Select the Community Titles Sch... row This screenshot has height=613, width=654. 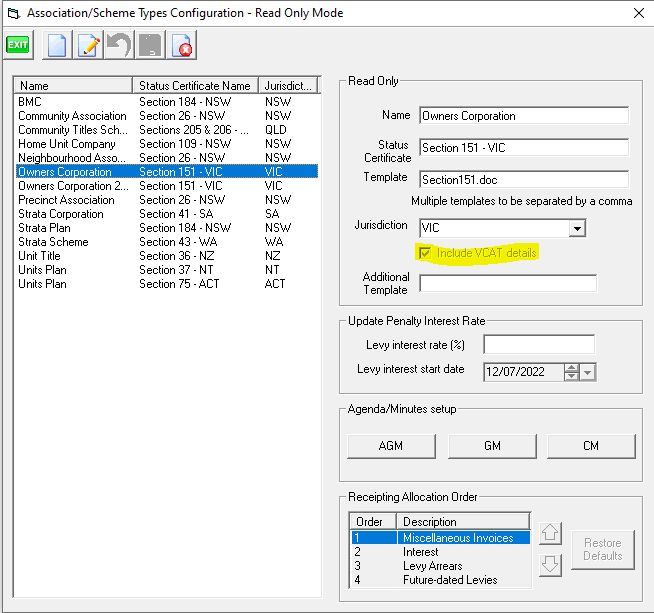coord(167,130)
